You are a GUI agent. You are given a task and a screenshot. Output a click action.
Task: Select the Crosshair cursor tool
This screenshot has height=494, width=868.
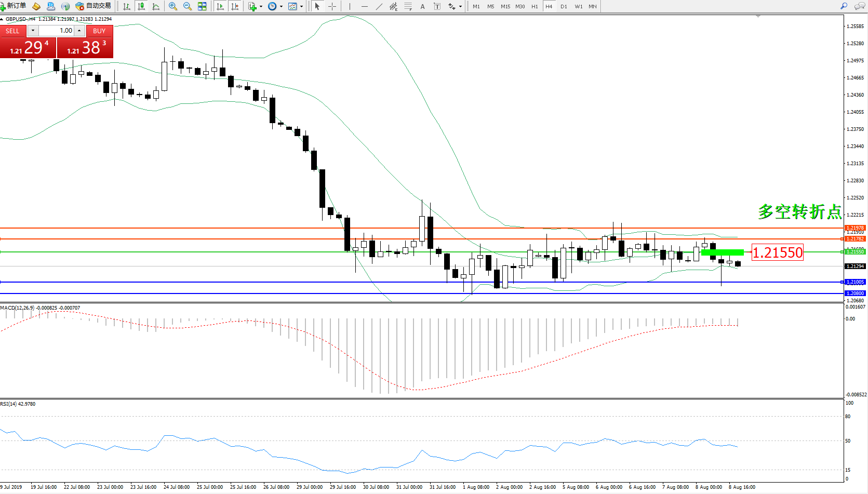[x=332, y=6]
